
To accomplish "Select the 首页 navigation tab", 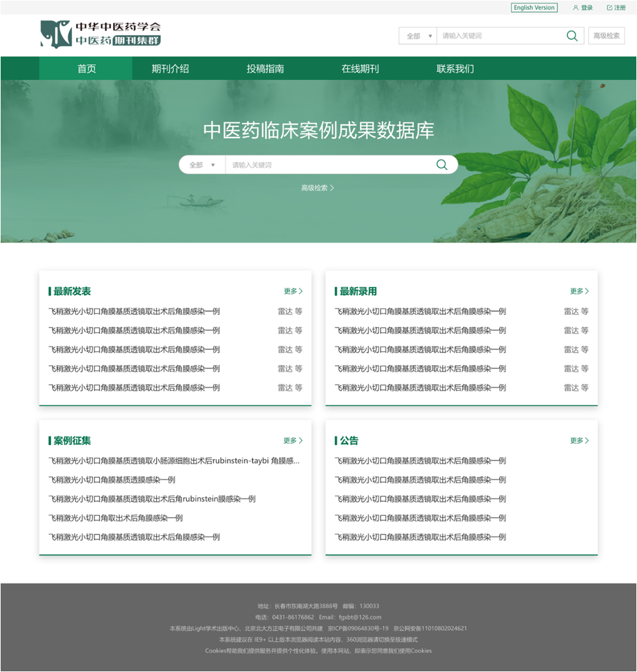I will 86,69.
